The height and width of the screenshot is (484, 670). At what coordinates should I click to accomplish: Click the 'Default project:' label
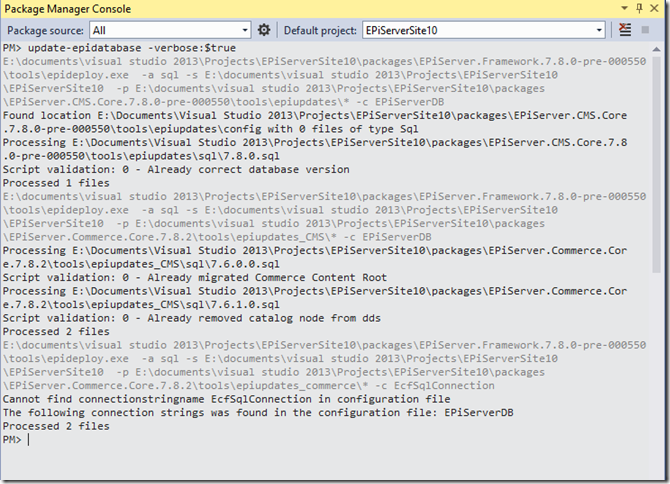[319, 30]
